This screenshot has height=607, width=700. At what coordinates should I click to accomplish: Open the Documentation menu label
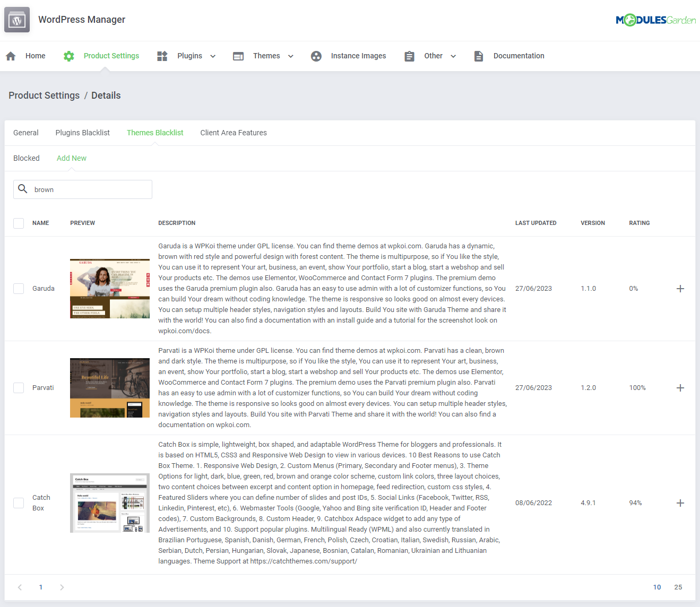pyautogui.click(x=519, y=56)
